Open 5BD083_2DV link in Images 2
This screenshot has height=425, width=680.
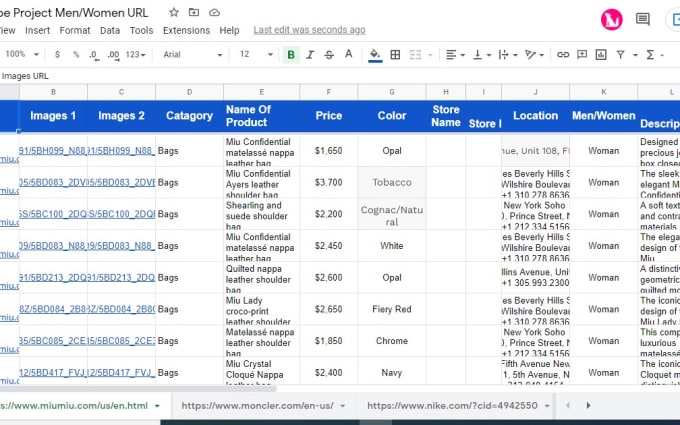click(x=121, y=183)
